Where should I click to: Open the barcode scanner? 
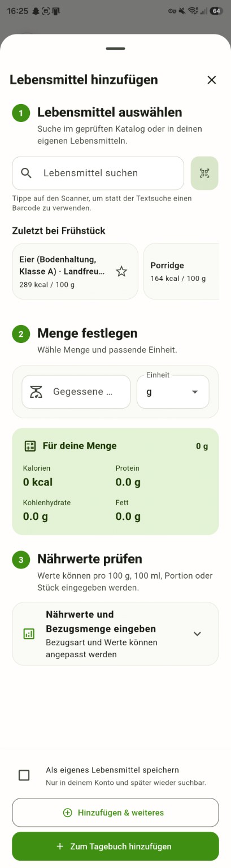(x=204, y=173)
